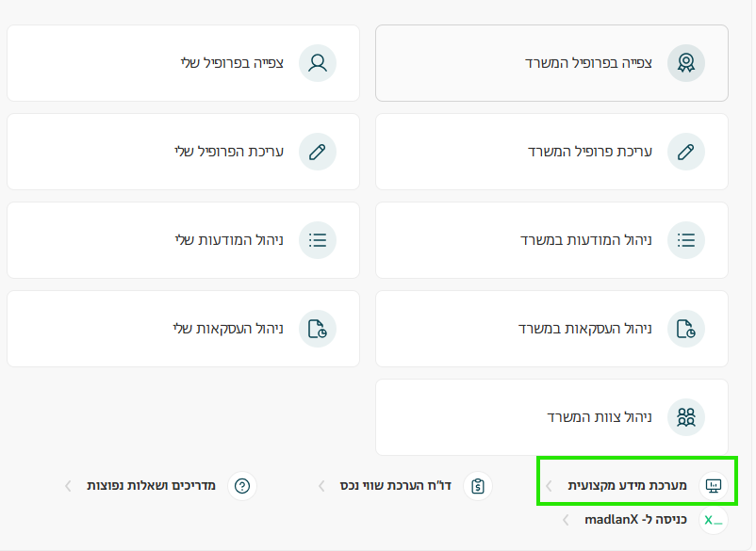Click the badge icon for office profile view
Image resolution: width=756 pixels, height=551 pixels.
point(685,63)
